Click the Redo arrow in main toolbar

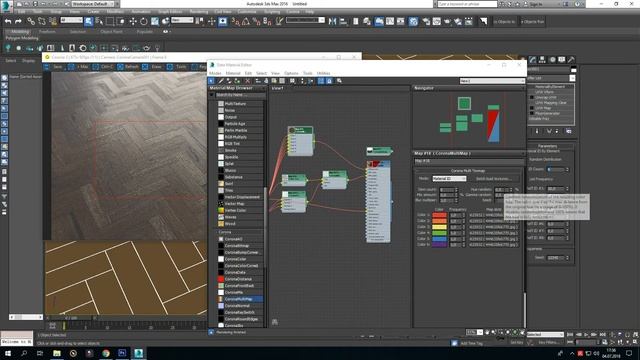tap(18, 21)
